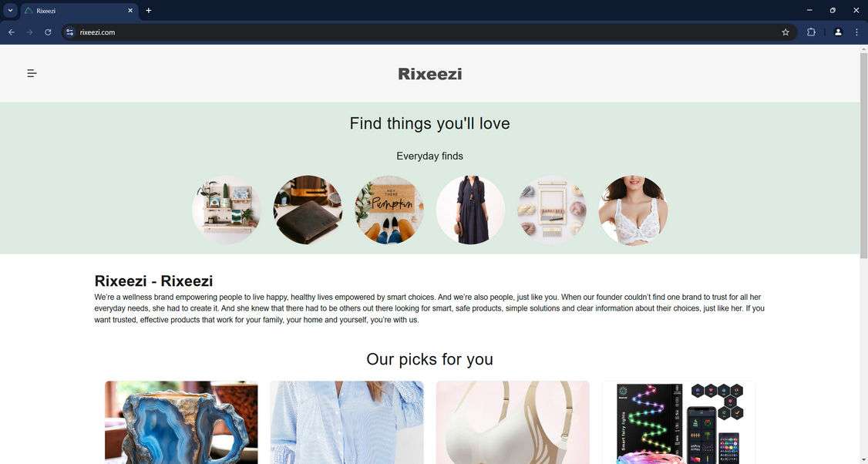Reload the page
The width and height of the screenshot is (868, 464).
(48, 32)
